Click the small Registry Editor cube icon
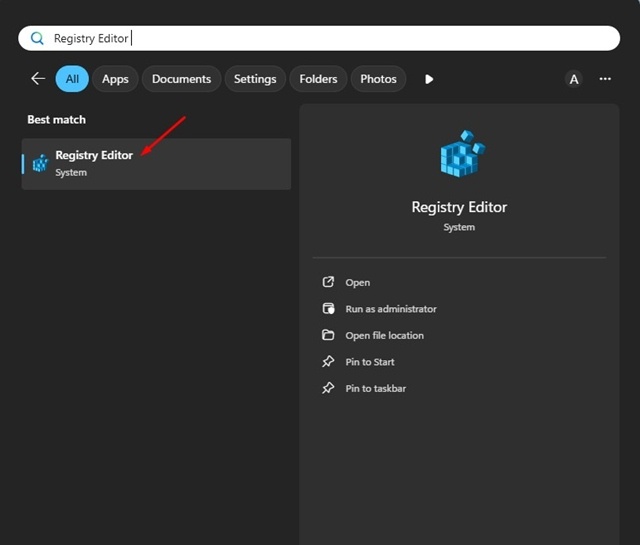This screenshot has height=545, width=640. [x=40, y=163]
